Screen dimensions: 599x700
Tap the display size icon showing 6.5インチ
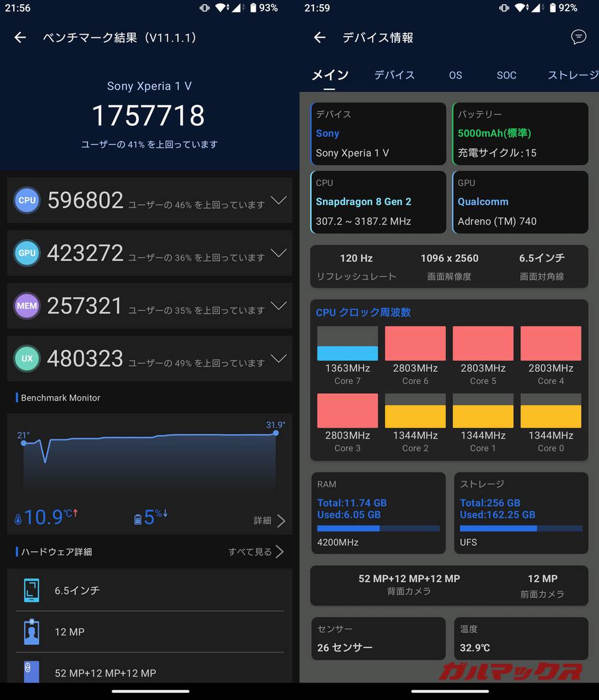[31, 590]
